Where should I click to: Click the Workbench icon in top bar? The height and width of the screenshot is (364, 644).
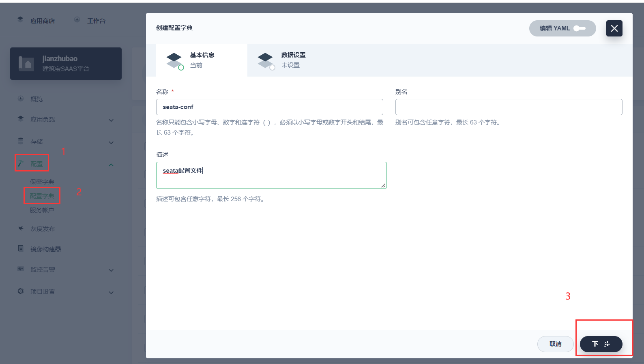[x=77, y=19]
